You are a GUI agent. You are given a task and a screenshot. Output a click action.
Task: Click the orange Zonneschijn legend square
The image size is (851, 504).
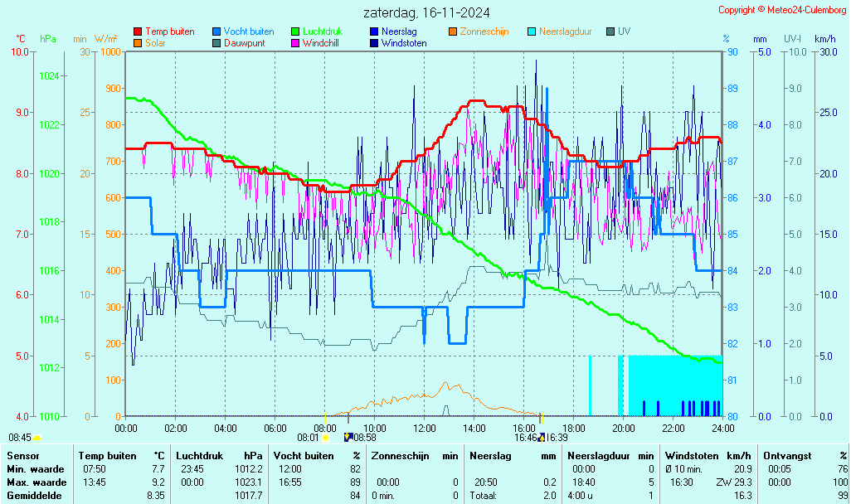click(453, 31)
